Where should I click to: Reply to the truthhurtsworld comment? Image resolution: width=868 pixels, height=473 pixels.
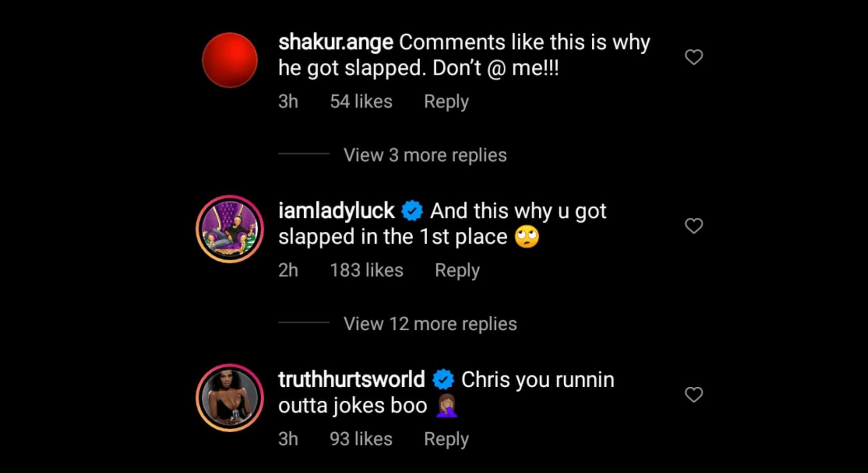pyautogui.click(x=446, y=439)
